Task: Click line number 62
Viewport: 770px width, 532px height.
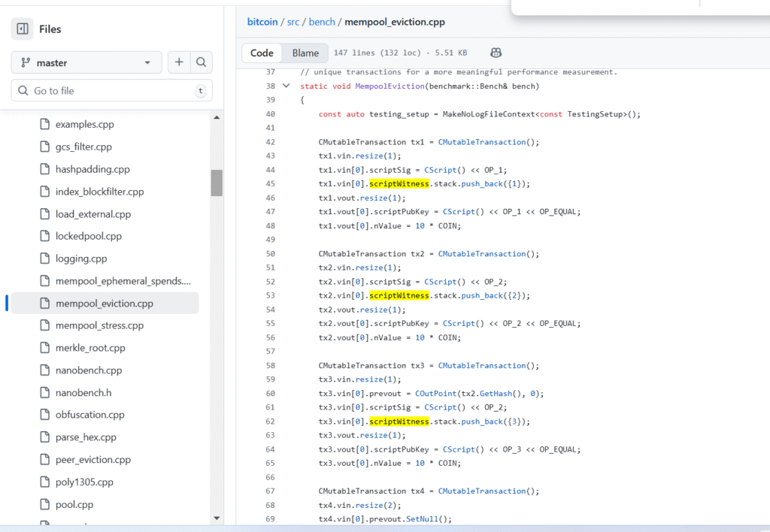Action: coord(270,422)
